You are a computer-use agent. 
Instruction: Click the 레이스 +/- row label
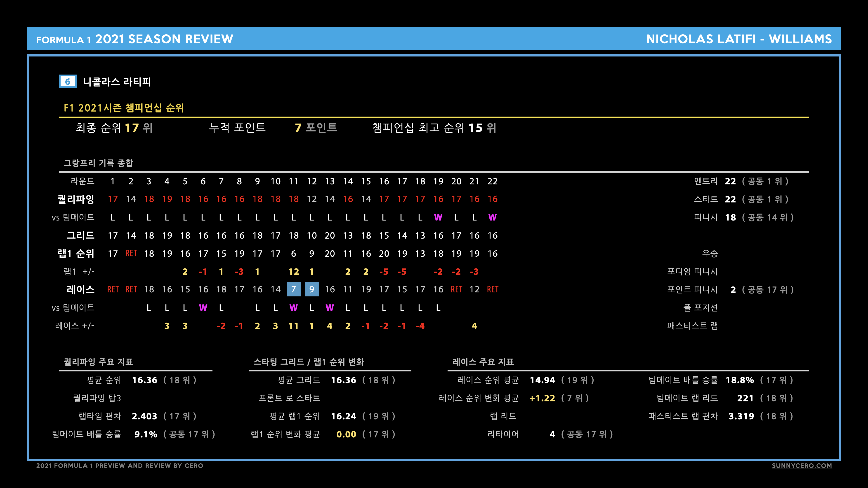(74, 326)
